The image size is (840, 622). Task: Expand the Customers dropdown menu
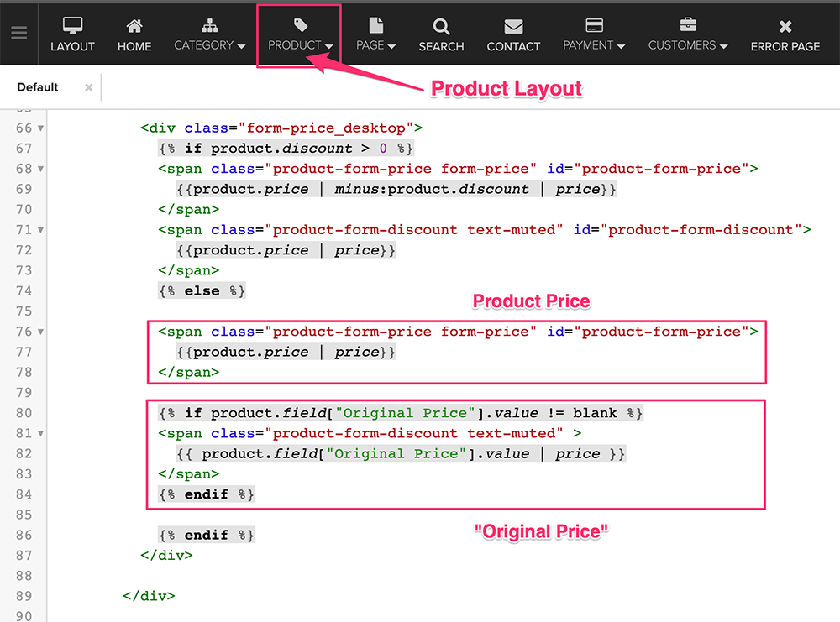click(x=687, y=45)
